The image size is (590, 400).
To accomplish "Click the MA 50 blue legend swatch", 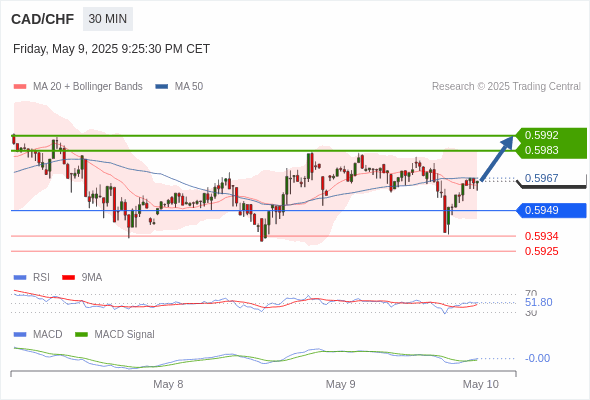I will pos(162,87).
